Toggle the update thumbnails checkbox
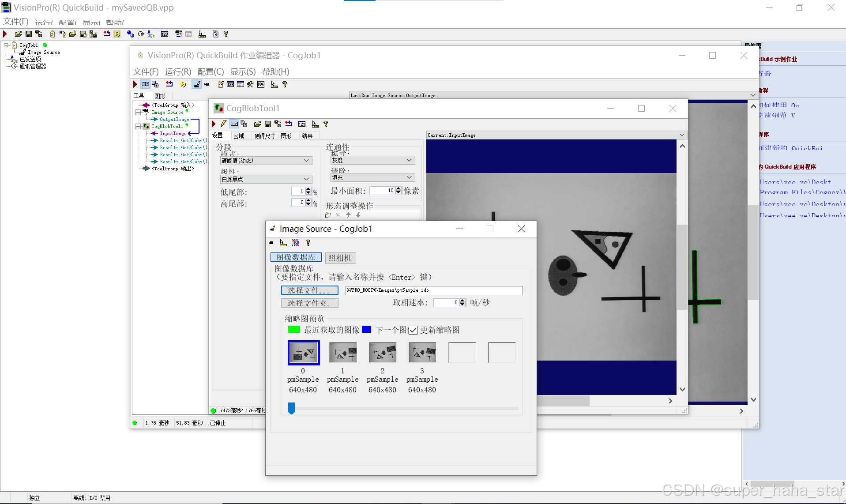This screenshot has height=504, width=846. (x=413, y=330)
